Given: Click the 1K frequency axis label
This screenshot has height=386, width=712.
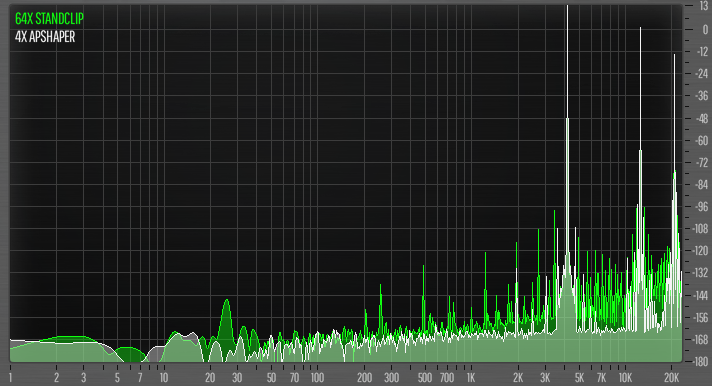Looking at the screenshot, I should pyautogui.click(x=471, y=377).
